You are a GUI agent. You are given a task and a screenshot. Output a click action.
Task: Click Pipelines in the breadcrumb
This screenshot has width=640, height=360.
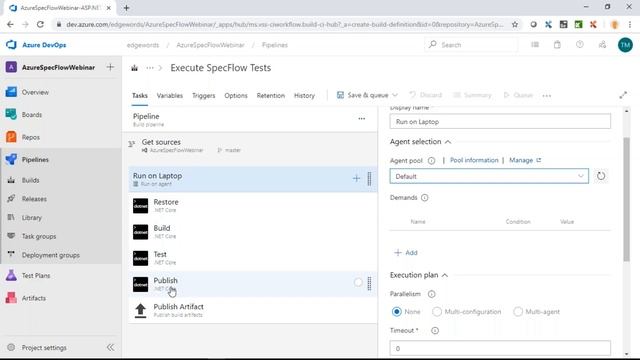(x=275, y=45)
